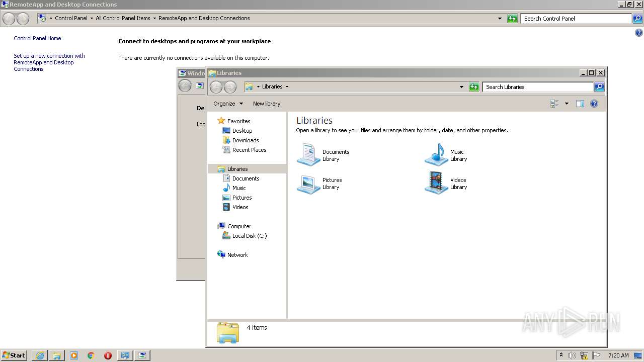Launch Internet Explorer from the taskbar

point(40,355)
